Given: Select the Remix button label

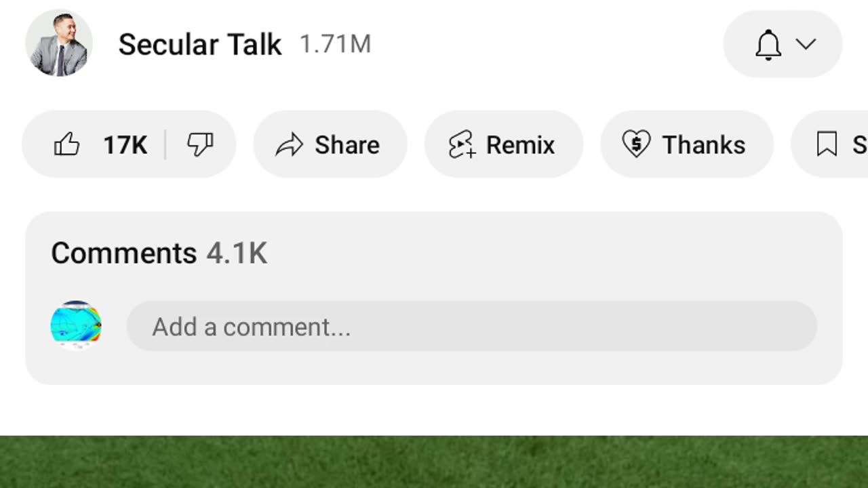Looking at the screenshot, I should point(520,145).
